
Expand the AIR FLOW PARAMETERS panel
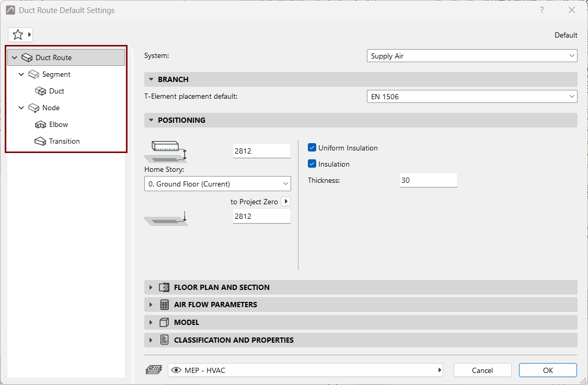point(151,305)
